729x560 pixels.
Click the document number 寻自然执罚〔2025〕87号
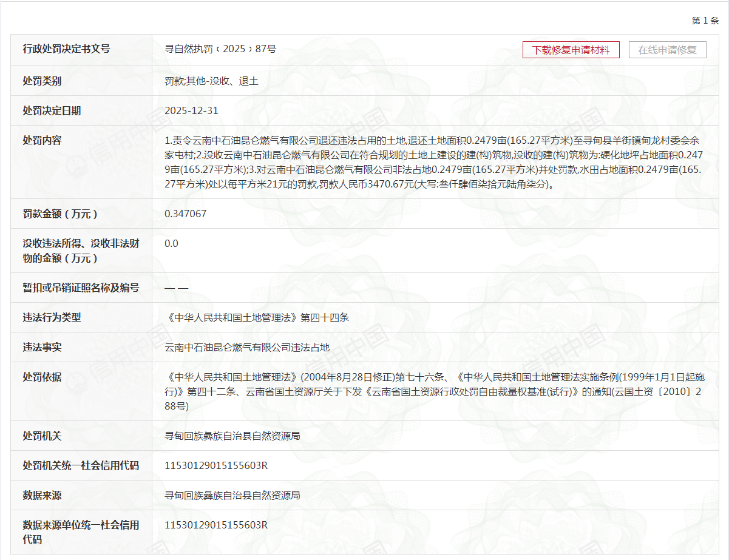click(220, 49)
